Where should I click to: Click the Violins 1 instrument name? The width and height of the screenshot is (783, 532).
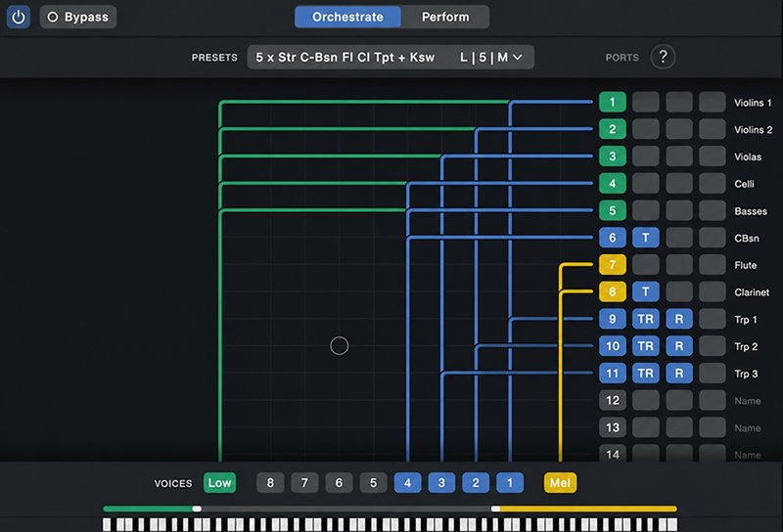[753, 103]
